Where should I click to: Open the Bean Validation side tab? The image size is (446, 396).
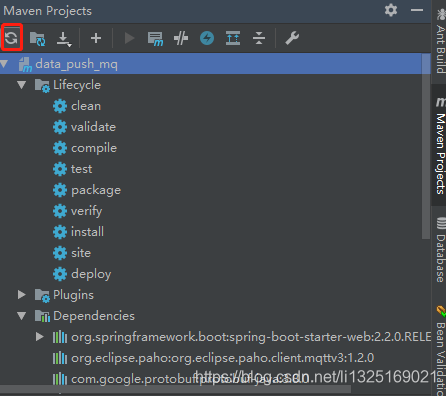pos(440,350)
